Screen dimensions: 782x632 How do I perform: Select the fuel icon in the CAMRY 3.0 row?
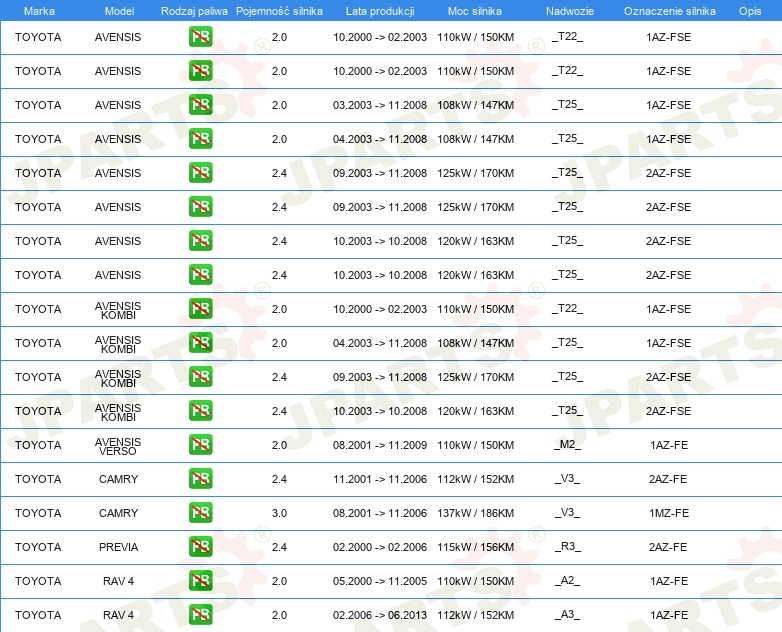200,512
